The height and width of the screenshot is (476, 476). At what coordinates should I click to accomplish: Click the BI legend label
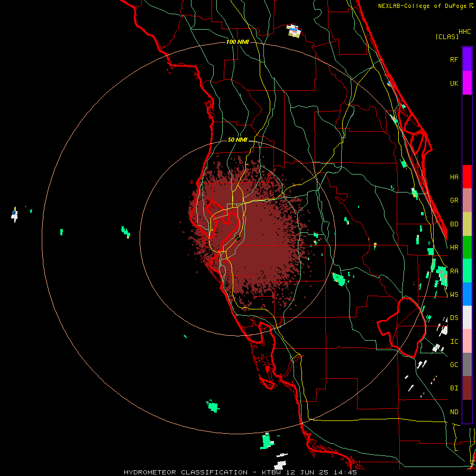click(454, 388)
